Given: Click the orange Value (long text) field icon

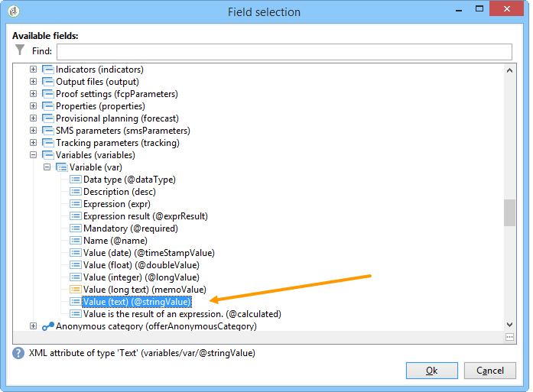Looking at the screenshot, I should point(75,290).
